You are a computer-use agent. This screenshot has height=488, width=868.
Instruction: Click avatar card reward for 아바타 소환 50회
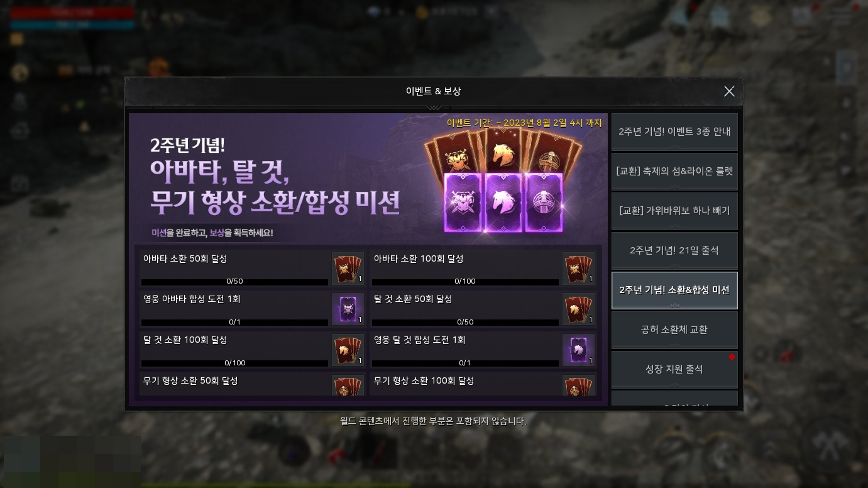348,269
